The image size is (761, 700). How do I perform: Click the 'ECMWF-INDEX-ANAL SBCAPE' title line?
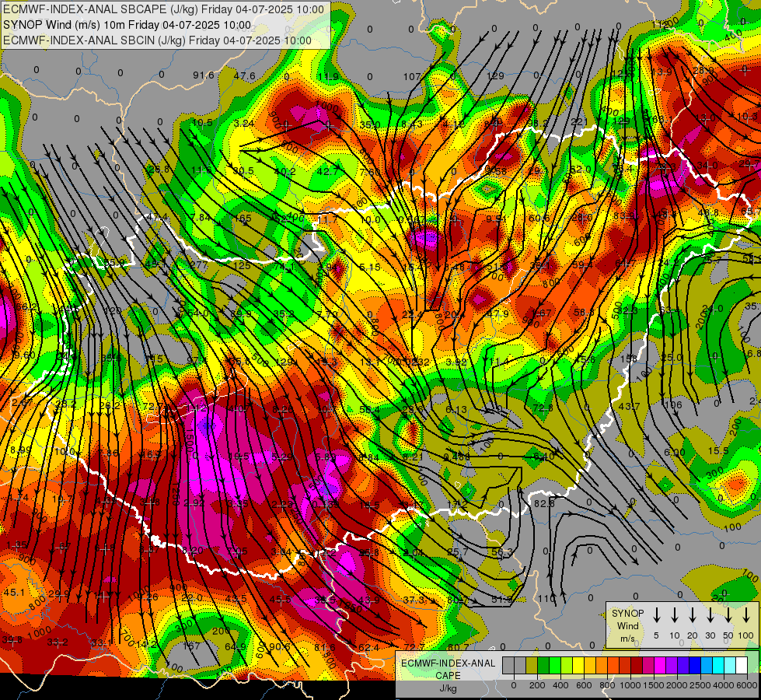[x=163, y=9]
